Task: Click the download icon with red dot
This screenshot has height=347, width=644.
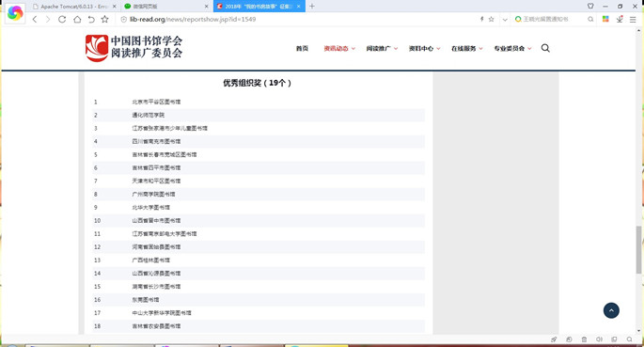Action: (x=620, y=19)
